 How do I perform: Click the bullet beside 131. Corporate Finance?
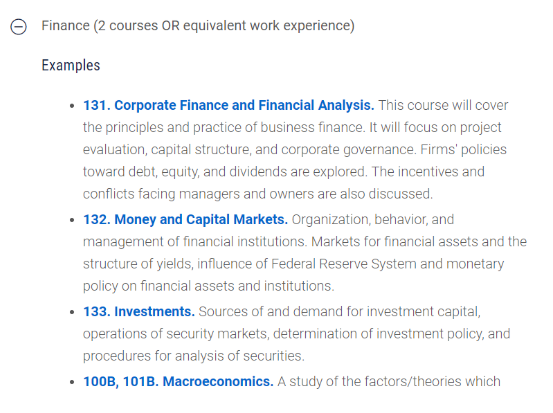point(72,106)
